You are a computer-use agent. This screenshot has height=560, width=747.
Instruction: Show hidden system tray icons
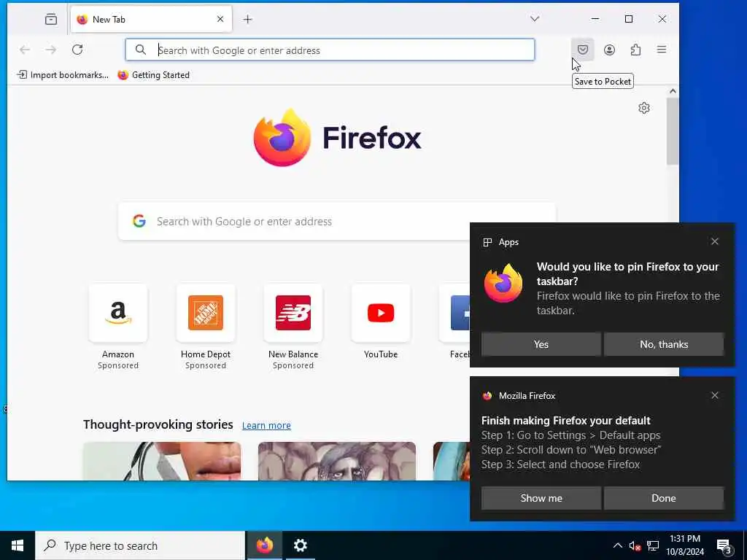pos(617,545)
